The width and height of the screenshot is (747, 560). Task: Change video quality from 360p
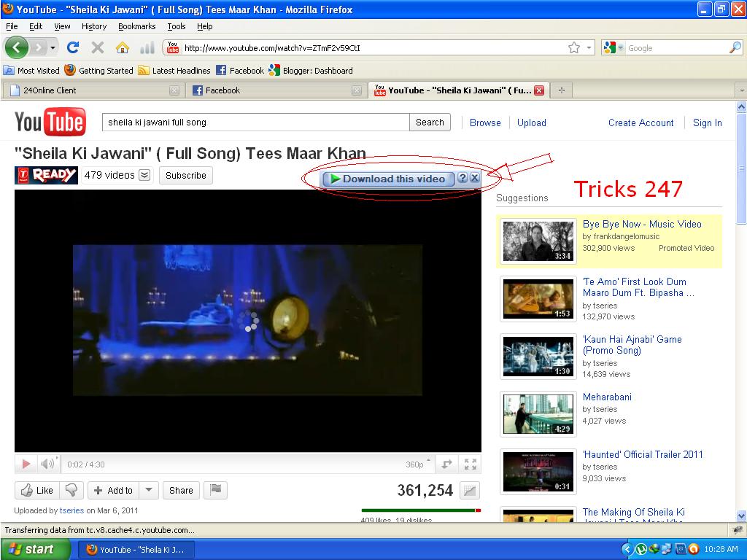click(418, 464)
